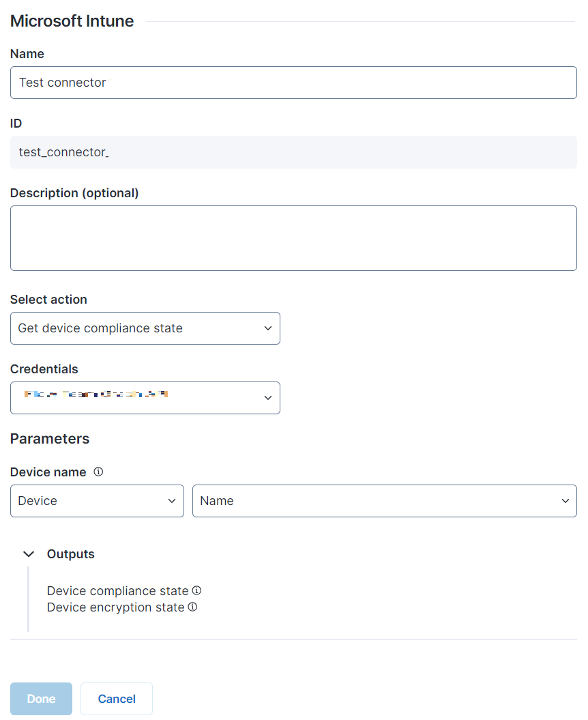The width and height of the screenshot is (588, 720).
Task: Click inside the Description text area
Action: (293, 238)
